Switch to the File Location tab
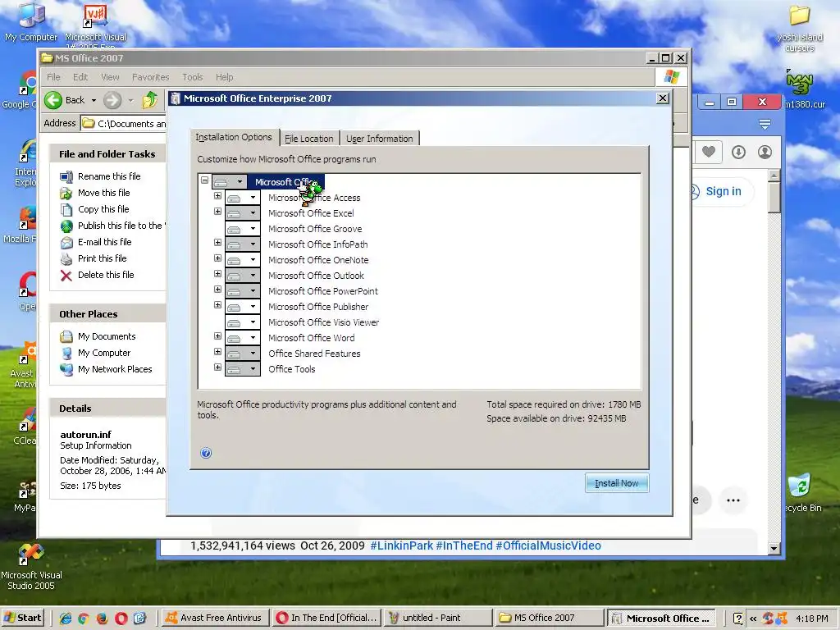The image size is (840, 630). (309, 139)
